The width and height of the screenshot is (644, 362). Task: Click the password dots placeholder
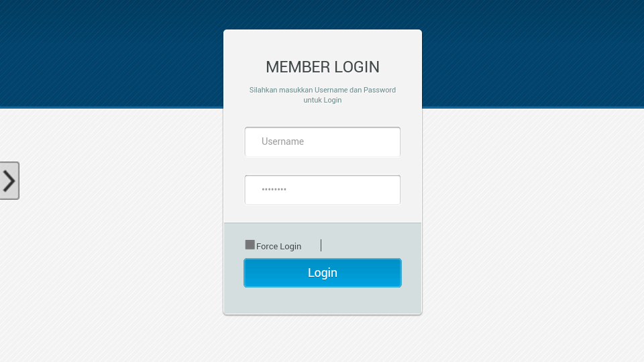(274, 190)
